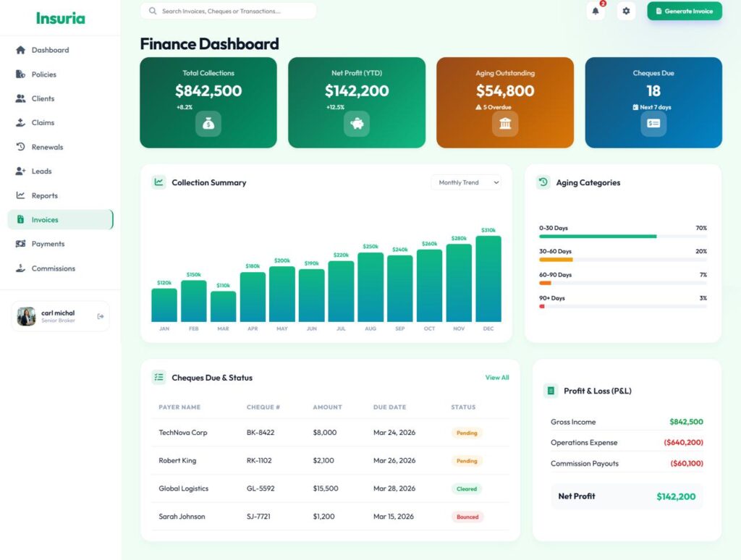Click the View All cheques link
The image size is (741, 560).
(x=497, y=378)
